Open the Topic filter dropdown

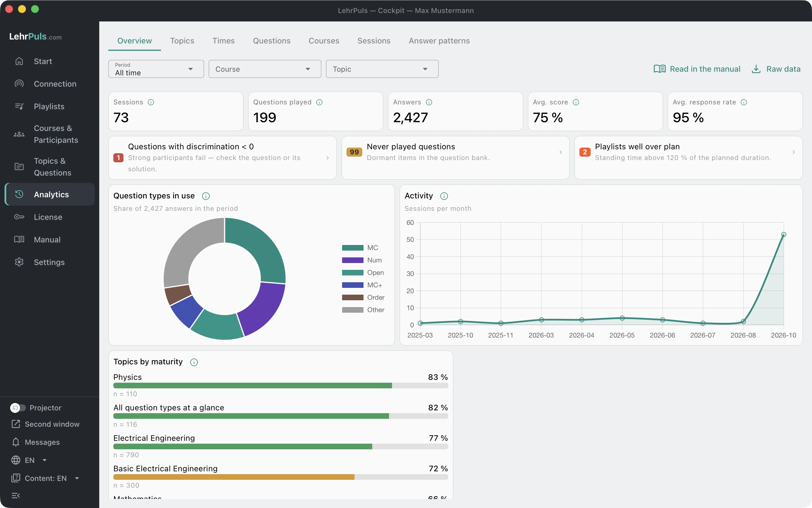[382, 69]
